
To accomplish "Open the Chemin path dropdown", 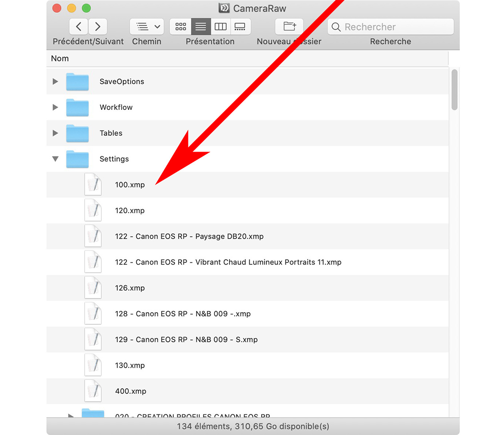I will (147, 27).
